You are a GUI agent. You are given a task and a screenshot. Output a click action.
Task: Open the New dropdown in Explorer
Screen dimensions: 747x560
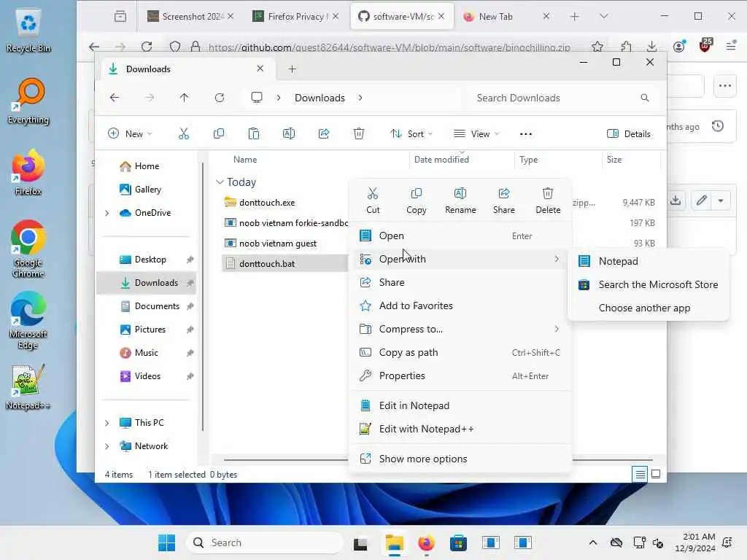(x=130, y=134)
